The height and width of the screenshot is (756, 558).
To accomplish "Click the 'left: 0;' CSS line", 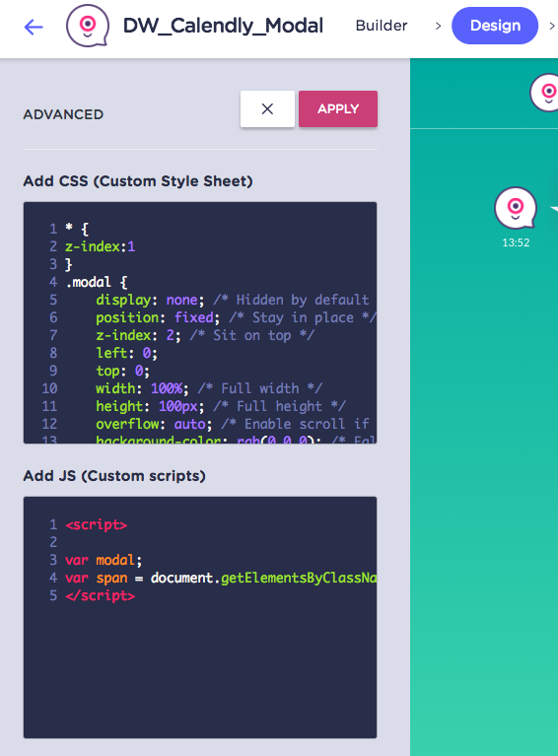I will pos(126,353).
